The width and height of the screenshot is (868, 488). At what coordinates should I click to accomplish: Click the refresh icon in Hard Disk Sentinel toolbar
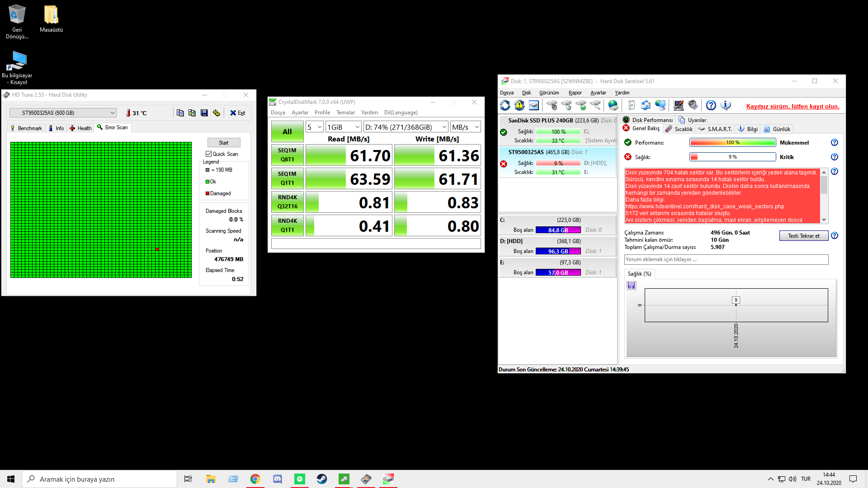(505, 106)
